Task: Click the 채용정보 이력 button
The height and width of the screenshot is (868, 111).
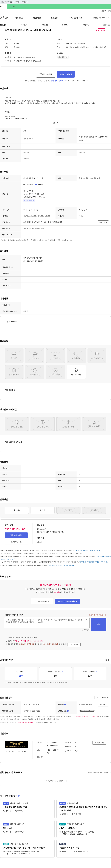Action: [x=99, y=743]
